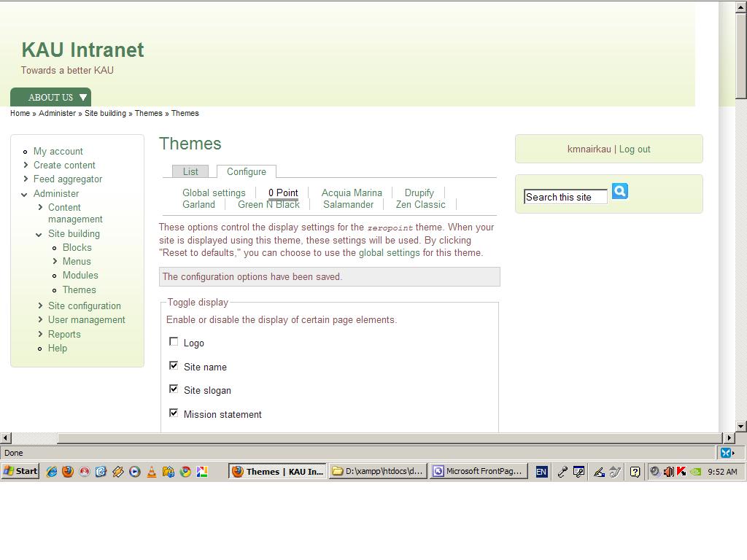The height and width of the screenshot is (560, 747).
Task: Open the volume control in the tray
Action: [668, 472]
